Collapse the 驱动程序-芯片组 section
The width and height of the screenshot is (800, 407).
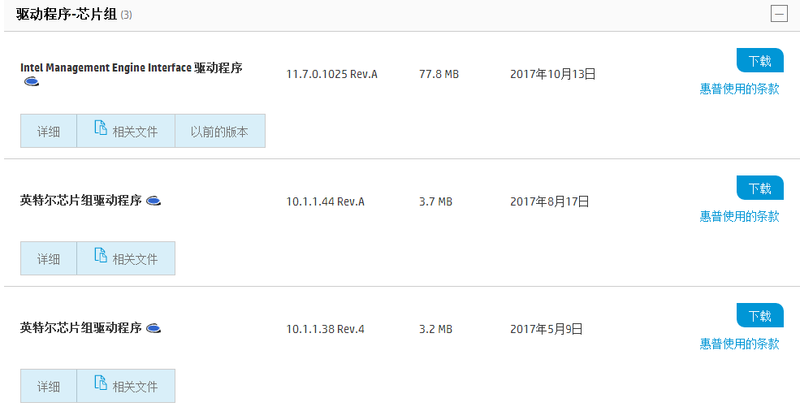[778, 14]
